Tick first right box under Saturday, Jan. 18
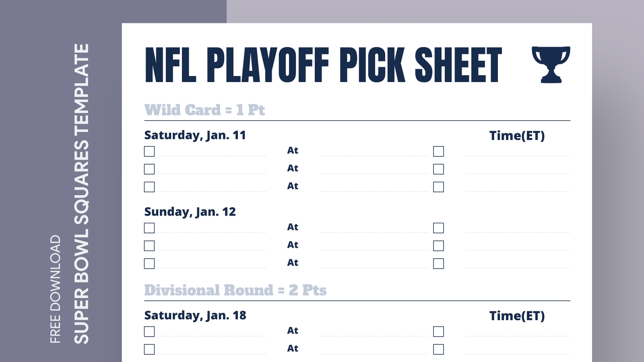 (438, 331)
